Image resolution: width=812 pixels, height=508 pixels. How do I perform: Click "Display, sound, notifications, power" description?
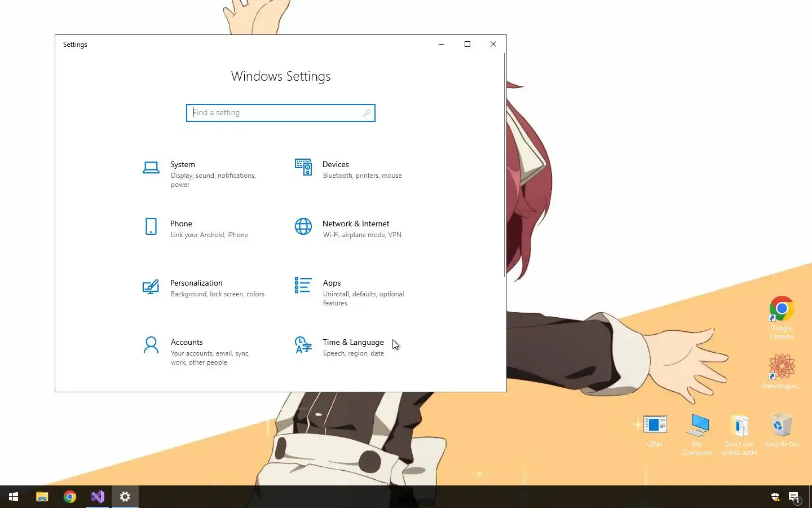213,180
